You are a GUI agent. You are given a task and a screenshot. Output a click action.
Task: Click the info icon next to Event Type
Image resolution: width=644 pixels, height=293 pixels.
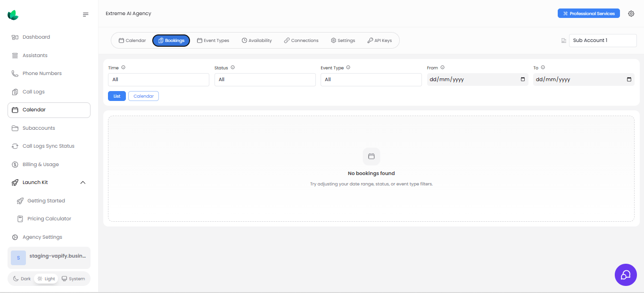pos(348,67)
